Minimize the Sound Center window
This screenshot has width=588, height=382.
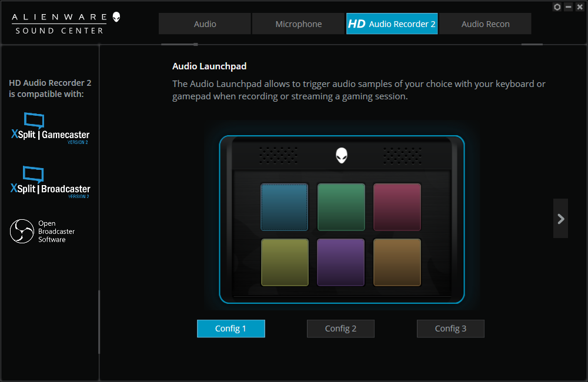(x=569, y=6)
